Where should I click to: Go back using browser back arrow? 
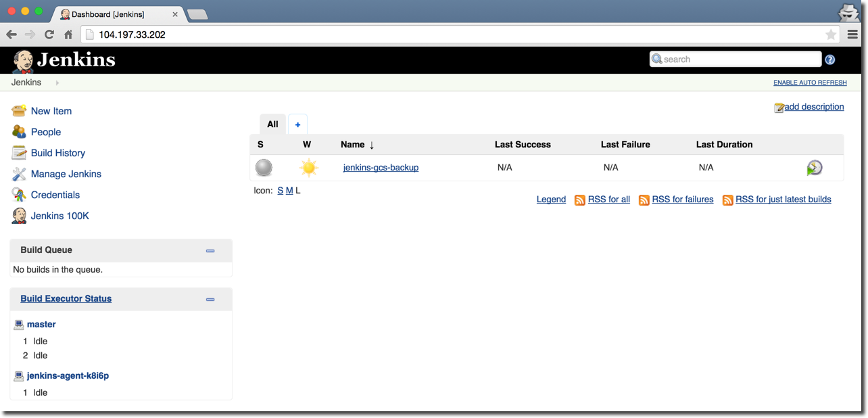tap(11, 34)
